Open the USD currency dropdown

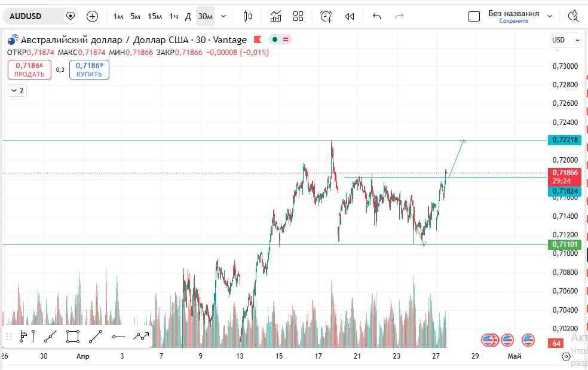(x=565, y=40)
